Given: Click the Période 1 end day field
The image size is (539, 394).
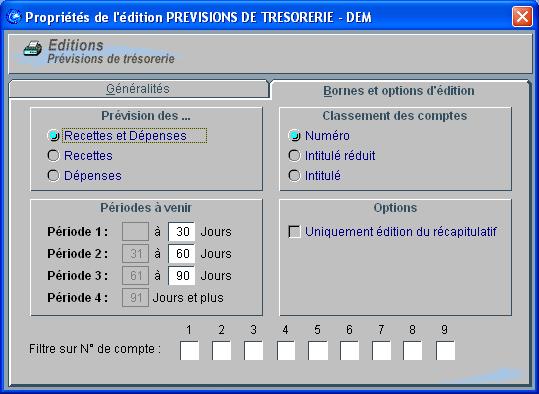Looking at the screenshot, I should [182, 231].
